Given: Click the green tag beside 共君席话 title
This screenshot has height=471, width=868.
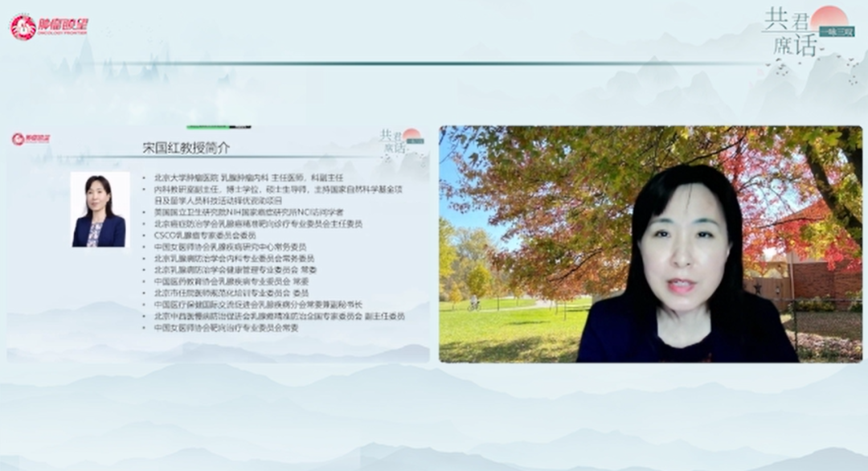Looking at the screenshot, I should coord(835,32).
